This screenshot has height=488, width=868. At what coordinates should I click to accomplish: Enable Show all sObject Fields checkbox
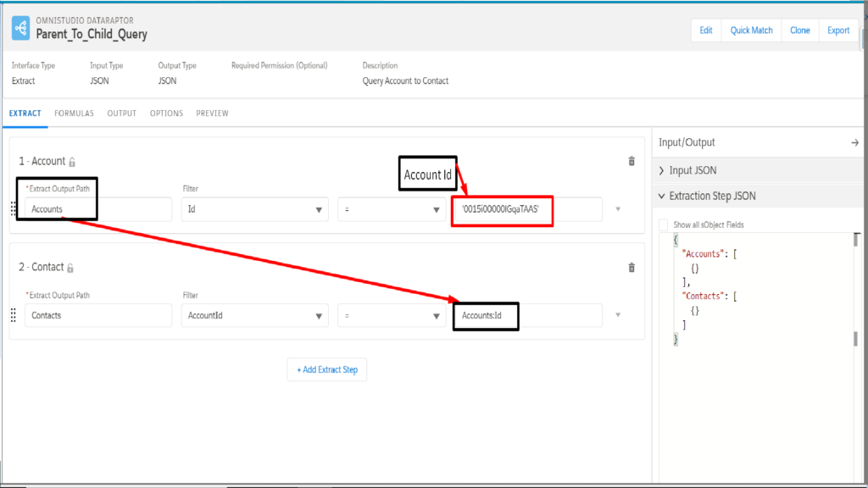coord(663,225)
